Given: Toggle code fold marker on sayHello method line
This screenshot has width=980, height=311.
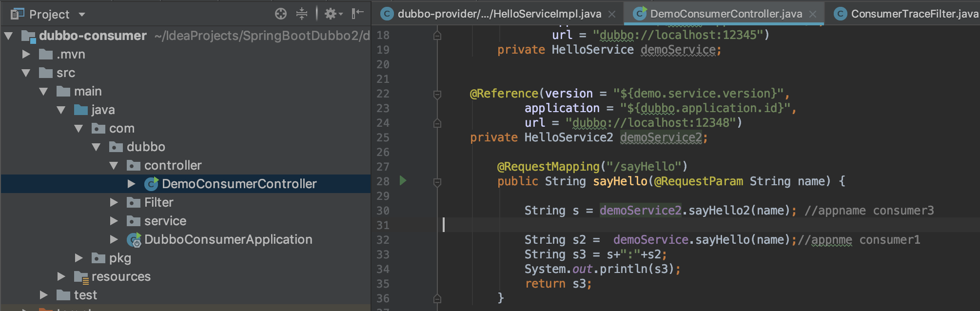Looking at the screenshot, I should 437,182.
